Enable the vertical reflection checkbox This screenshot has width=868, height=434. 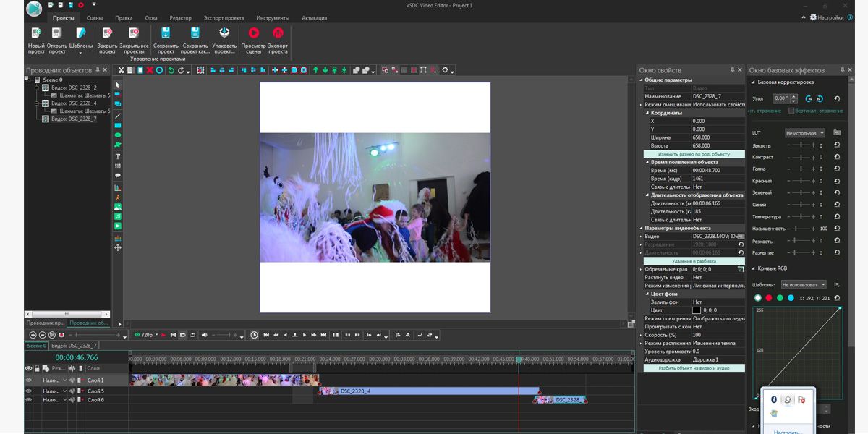click(x=791, y=111)
